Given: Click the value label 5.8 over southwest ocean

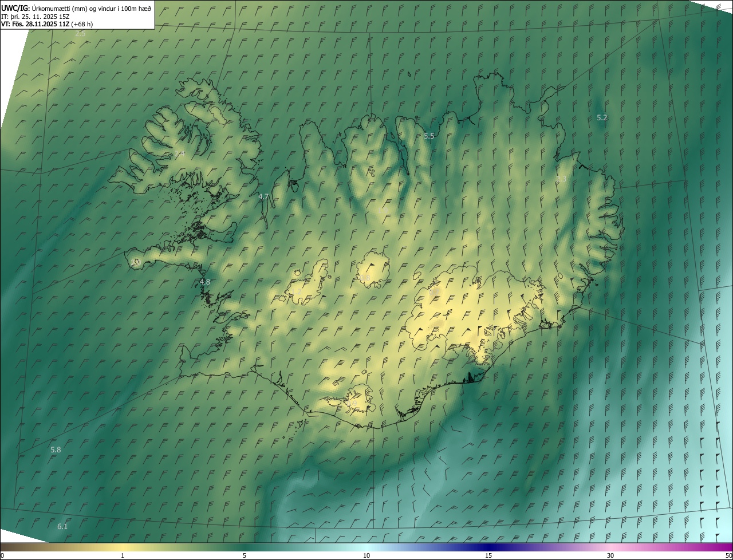Looking at the screenshot, I should [x=56, y=449].
